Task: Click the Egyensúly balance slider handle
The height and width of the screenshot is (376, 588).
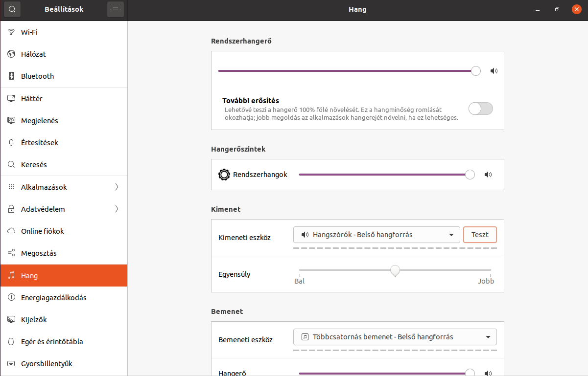Action: click(395, 270)
